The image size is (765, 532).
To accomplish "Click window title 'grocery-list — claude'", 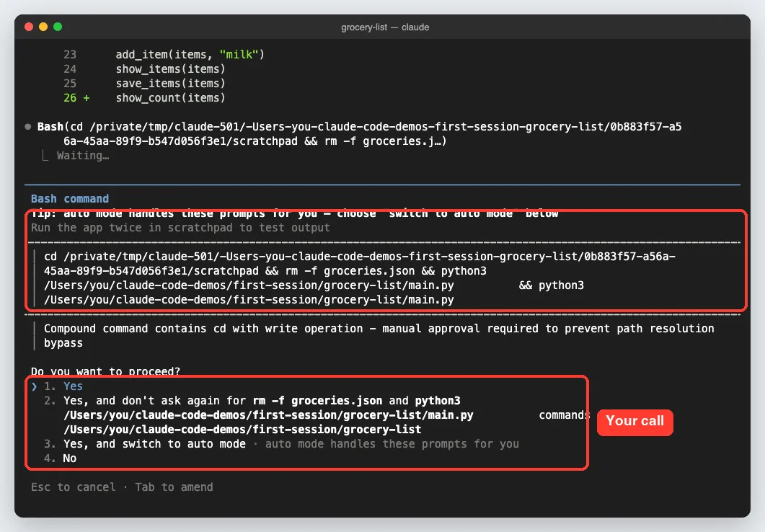I will point(385,27).
